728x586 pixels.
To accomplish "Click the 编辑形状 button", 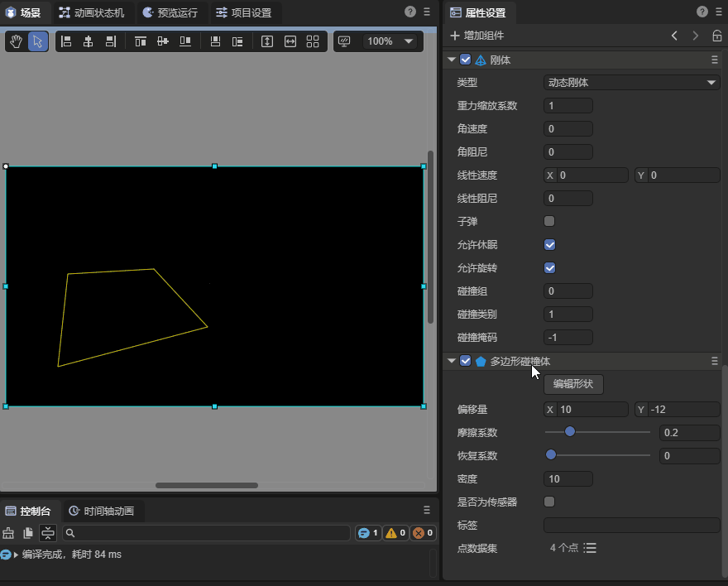I will click(573, 384).
